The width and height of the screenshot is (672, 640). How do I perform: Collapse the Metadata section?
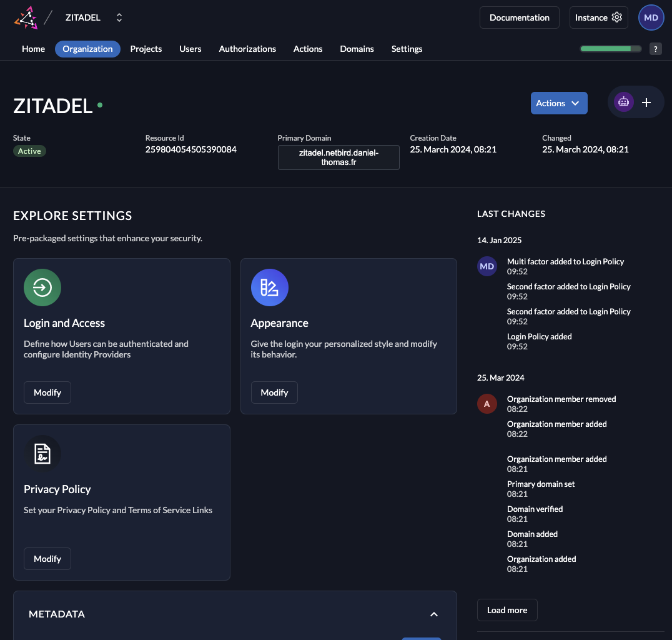coord(433,614)
